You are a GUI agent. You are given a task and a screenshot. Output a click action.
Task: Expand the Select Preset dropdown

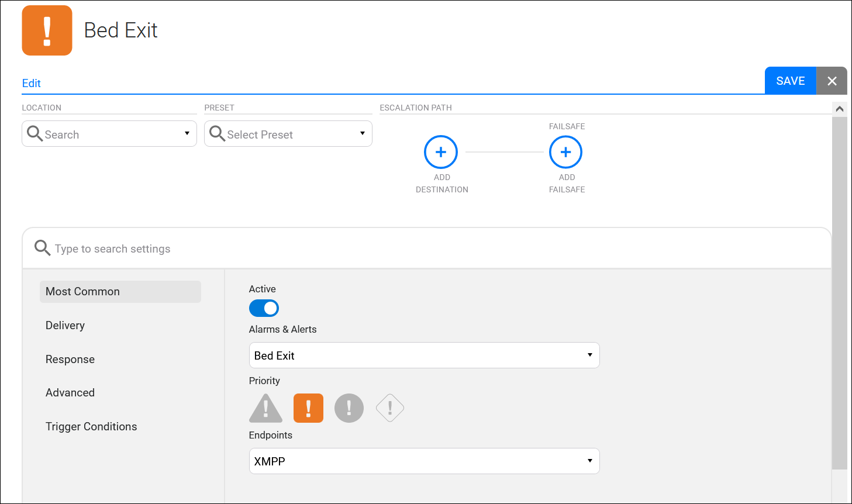(288, 134)
